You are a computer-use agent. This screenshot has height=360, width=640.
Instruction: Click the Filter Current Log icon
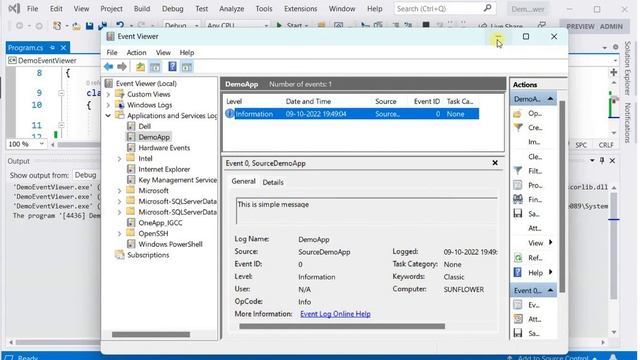click(x=518, y=171)
